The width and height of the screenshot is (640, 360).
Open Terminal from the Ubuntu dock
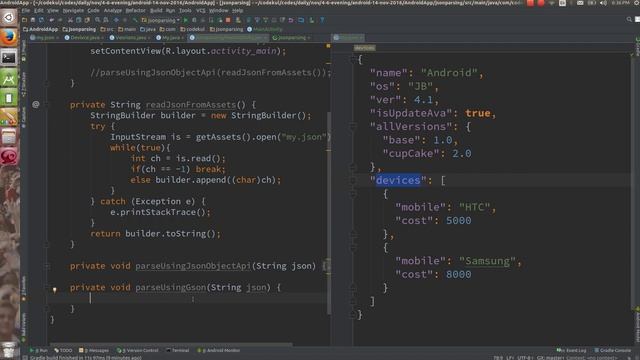(x=9, y=58)
